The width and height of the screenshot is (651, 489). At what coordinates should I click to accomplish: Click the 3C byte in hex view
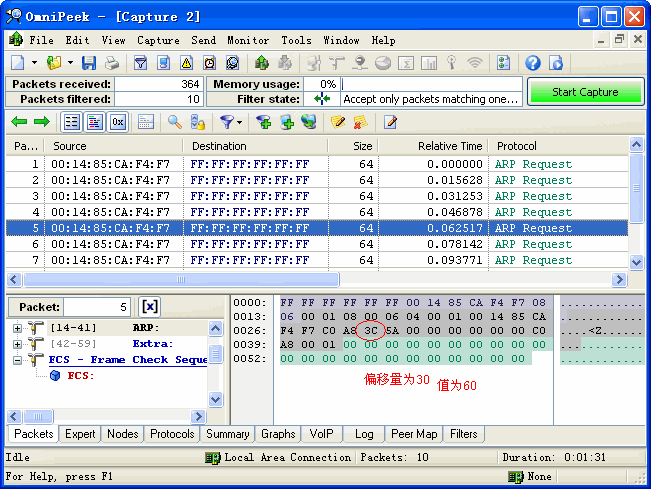click(370, 330)
